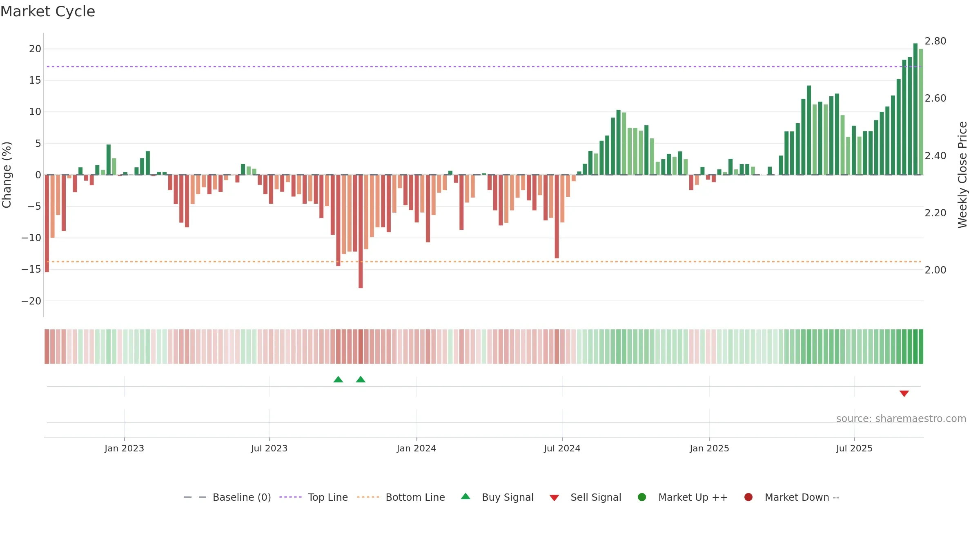Click the first red heatmap strip at left end
Screen dimensions: 980x551
point(47,347)
